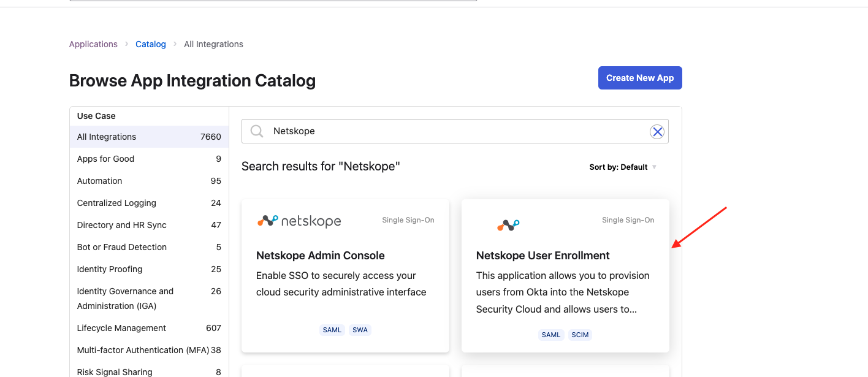Click the search magnifier icon
Viewport: 868px width, 377px height.
click(257, 131)
